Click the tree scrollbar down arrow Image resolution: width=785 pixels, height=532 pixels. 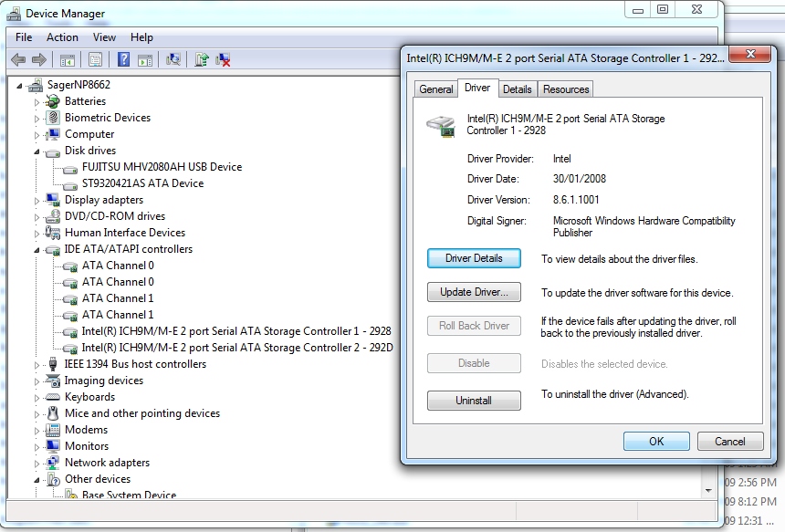708,490
